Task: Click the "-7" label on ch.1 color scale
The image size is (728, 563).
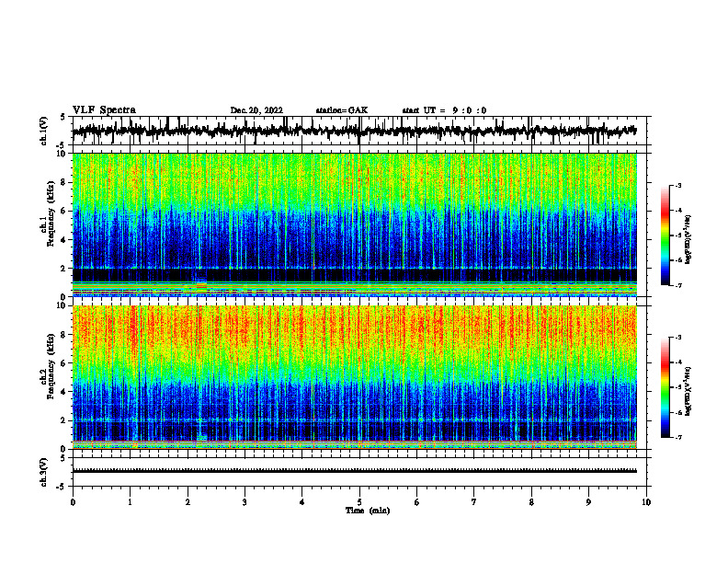Action: pyautogui.click(x=678, y=285)
